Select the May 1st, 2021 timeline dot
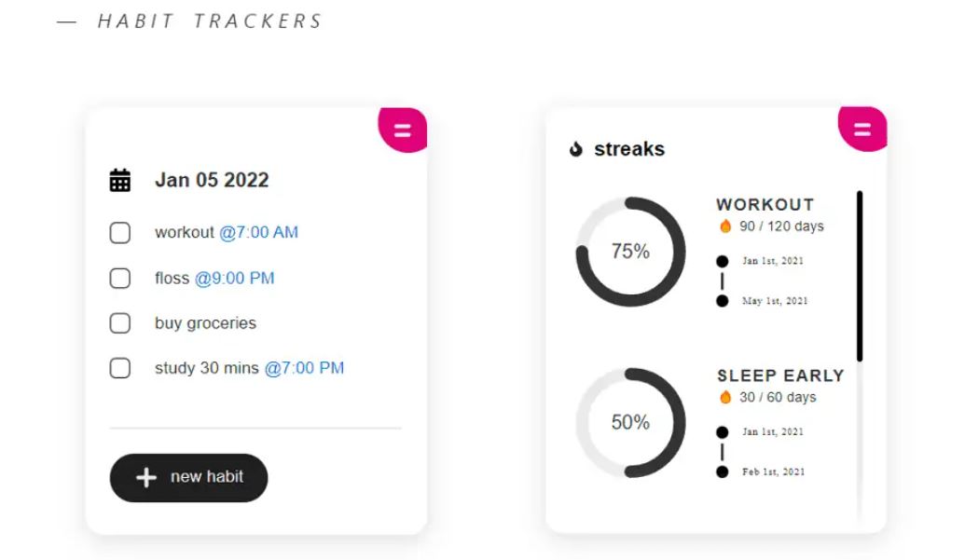 [723, 301]
